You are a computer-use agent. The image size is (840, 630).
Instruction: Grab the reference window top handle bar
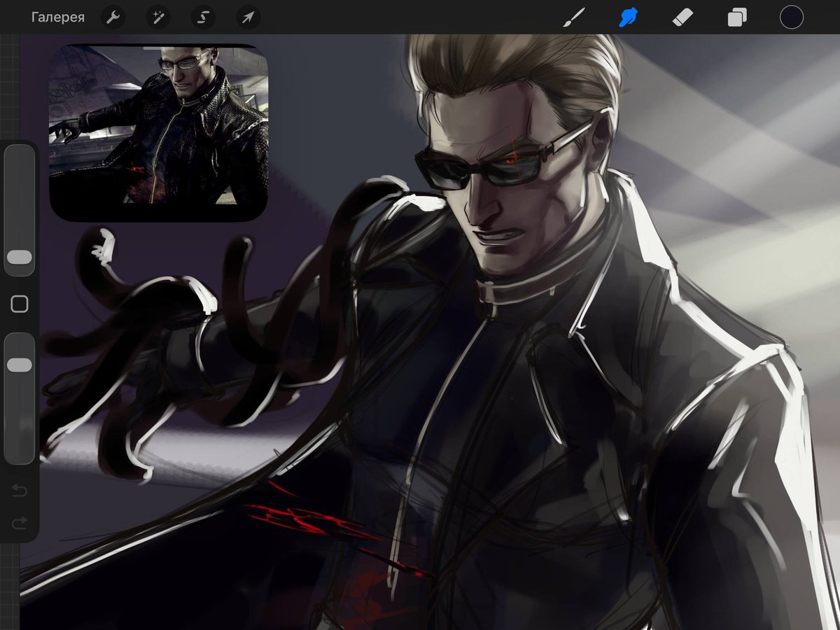(158, 48)
